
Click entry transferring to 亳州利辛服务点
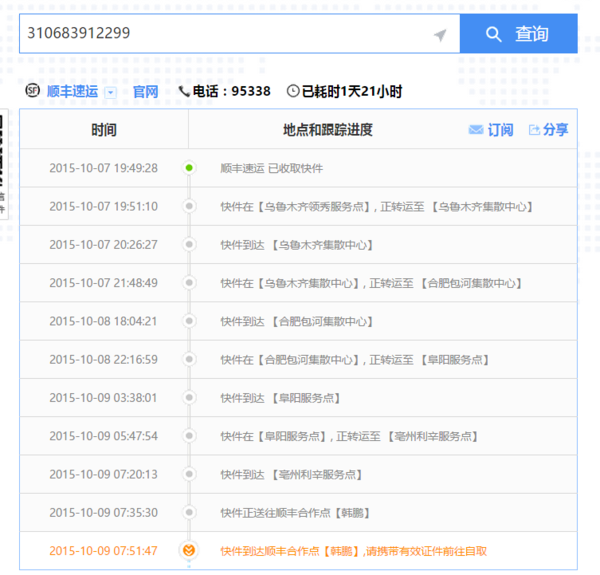click(349, 436)
